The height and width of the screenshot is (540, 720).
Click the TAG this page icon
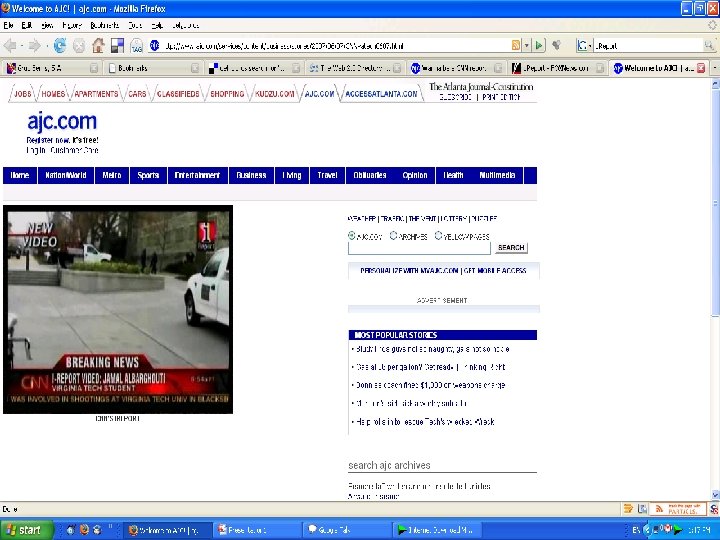(136, 45)
